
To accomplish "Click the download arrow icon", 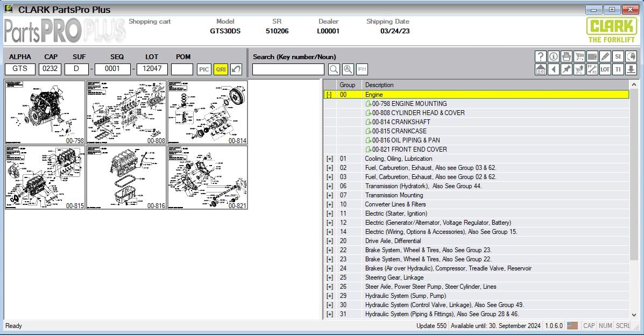I will coord(631,69).
